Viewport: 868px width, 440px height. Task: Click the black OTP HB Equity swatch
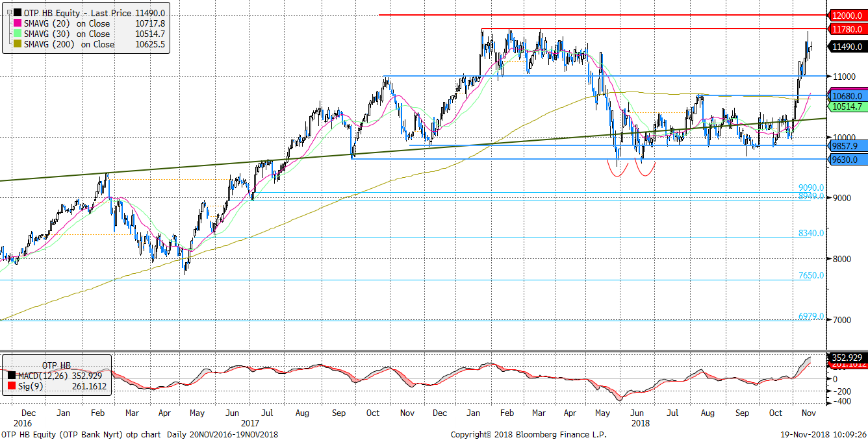pos(16,13)
